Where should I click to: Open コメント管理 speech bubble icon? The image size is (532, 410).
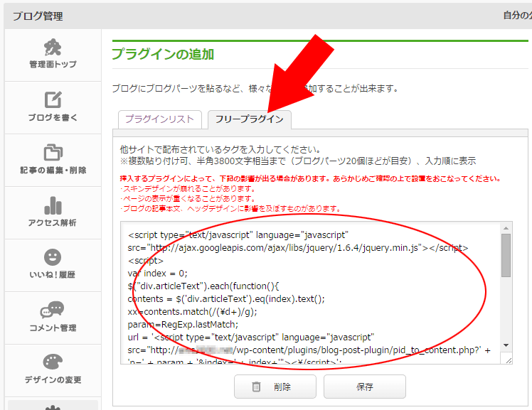point(53,310)
